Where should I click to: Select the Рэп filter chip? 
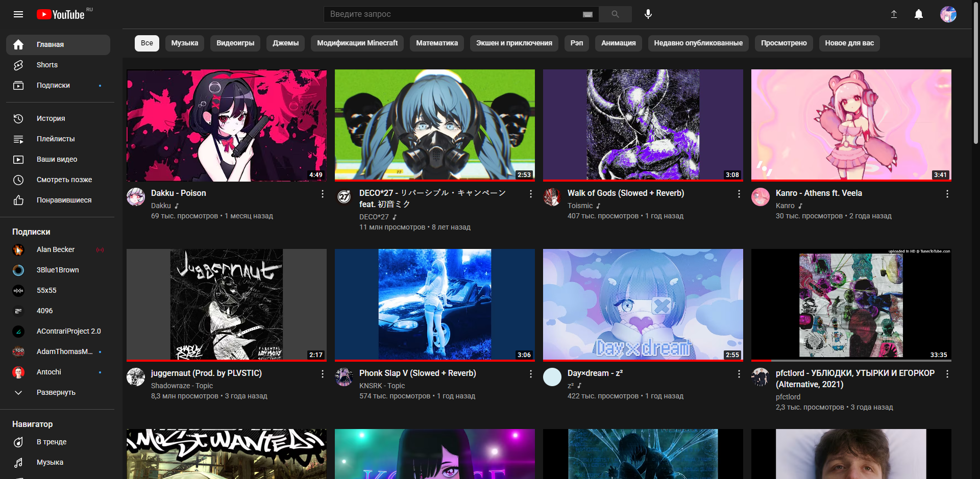577,43
